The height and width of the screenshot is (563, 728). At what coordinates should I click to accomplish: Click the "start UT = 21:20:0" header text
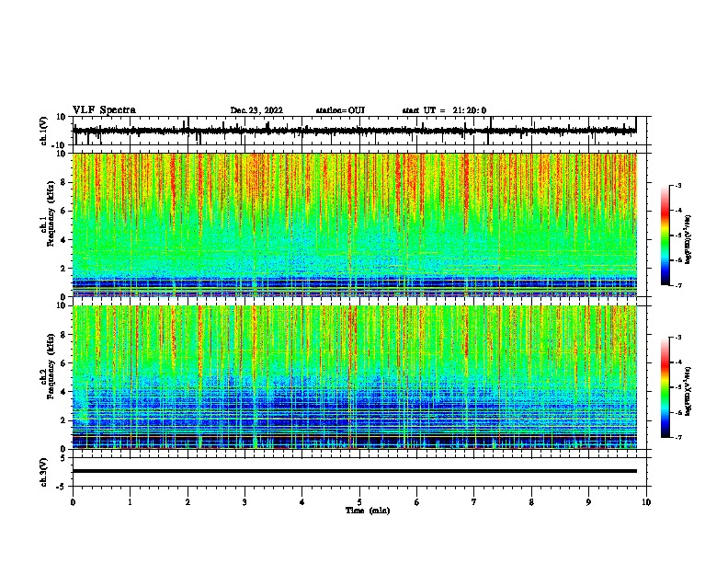(444, 110)
